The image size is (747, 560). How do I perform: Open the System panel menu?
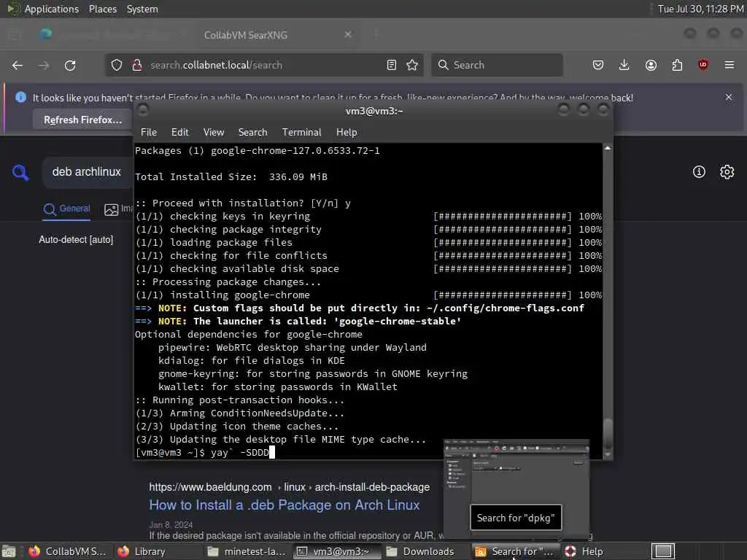tap(142, 9)
